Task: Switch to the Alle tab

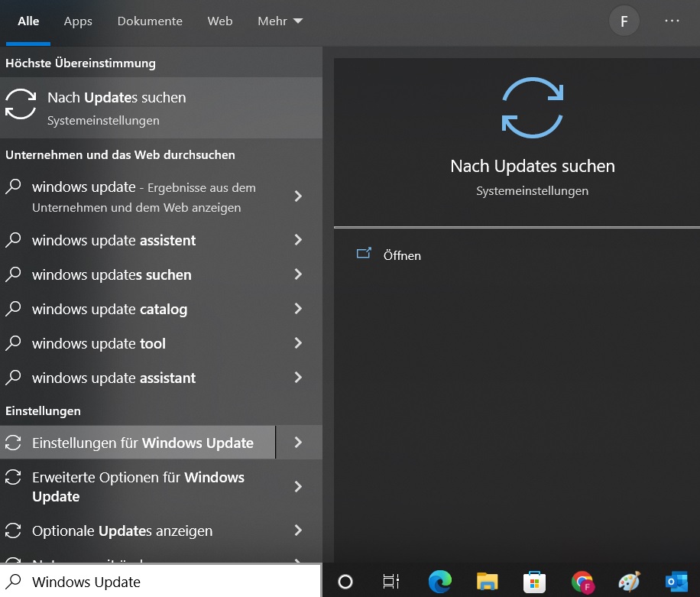Action: coord(28,21)
